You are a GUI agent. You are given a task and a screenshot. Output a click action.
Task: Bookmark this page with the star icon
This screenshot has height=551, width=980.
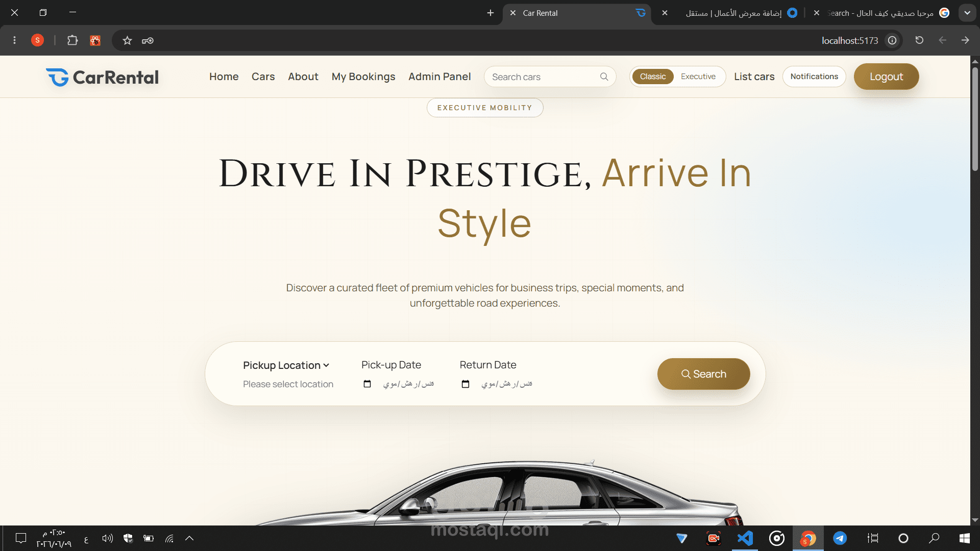(127, 40)
